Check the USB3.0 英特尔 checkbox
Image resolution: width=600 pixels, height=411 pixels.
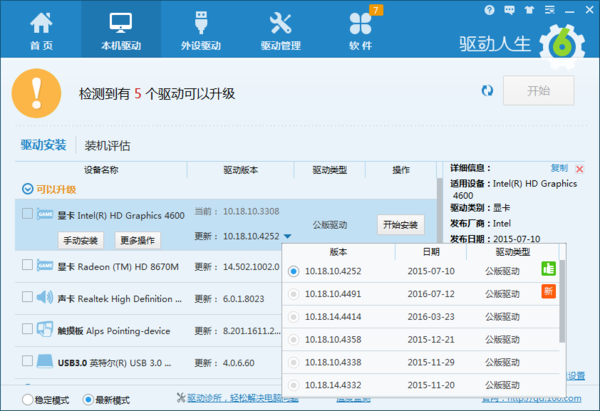[x=27, y=360]
